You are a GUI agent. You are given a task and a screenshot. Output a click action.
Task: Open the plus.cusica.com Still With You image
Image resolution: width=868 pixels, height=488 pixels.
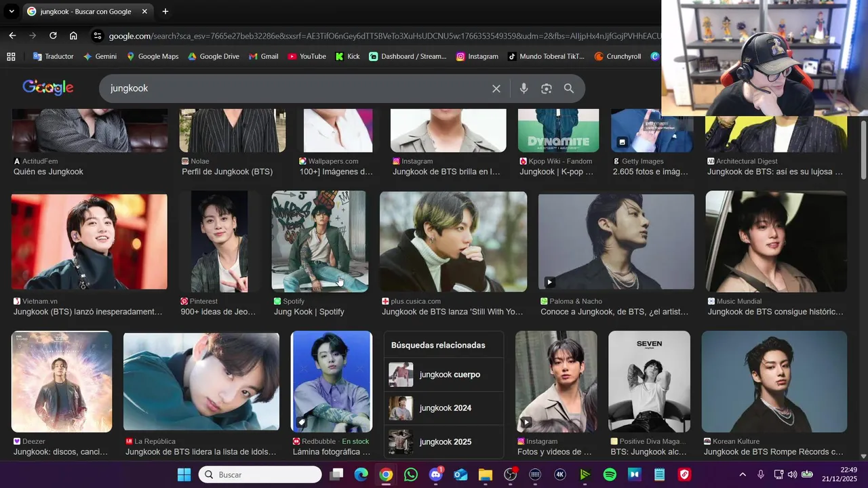click(x=453, y=241)
